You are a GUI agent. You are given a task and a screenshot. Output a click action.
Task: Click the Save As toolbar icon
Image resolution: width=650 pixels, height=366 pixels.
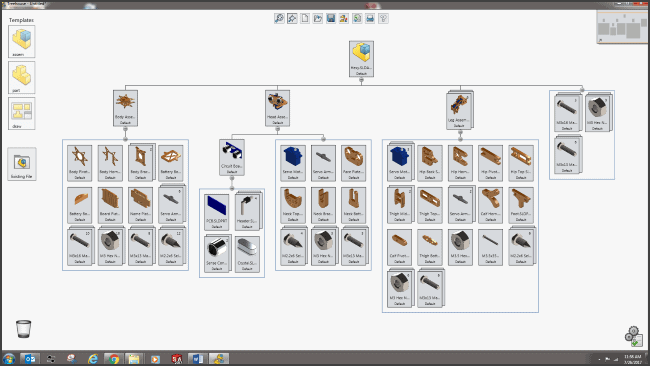coord(344,18)
